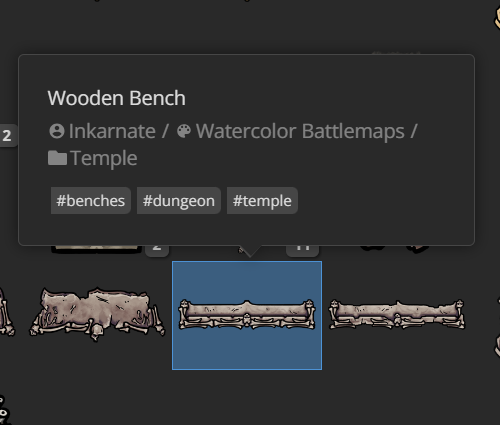Click the partially hidden 11 badge below tooltip
Image resolution: width=500 pixels, height=425 pixels.
[303, 250]
